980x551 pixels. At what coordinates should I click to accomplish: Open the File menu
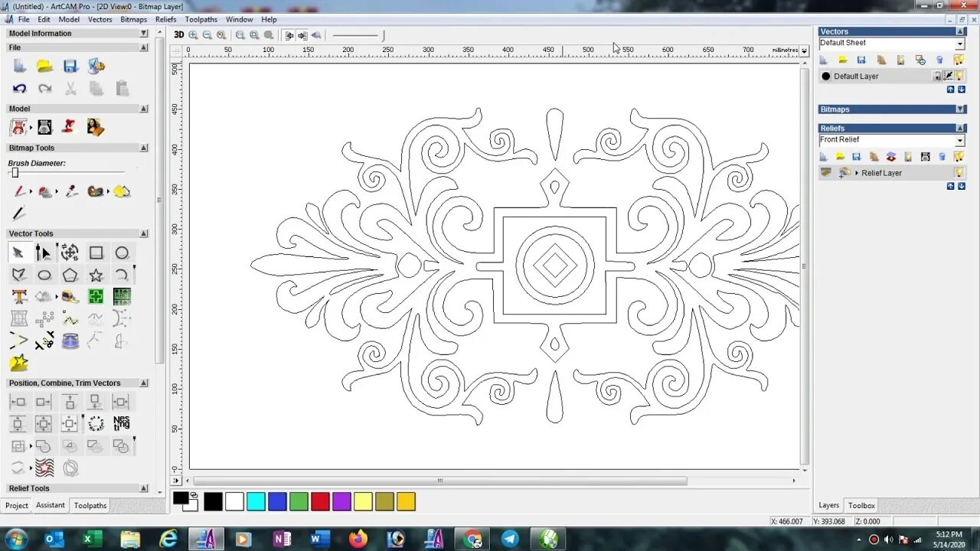(x=24, y=19)
